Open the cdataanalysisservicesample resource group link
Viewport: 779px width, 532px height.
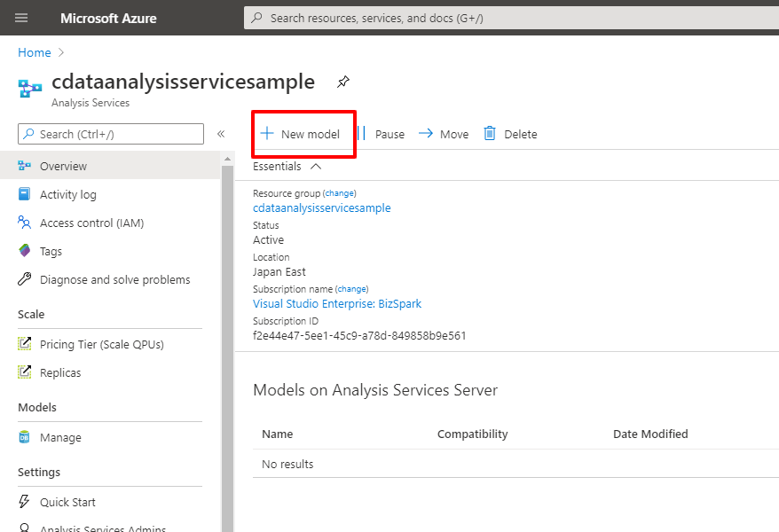[x=321, y=207]
